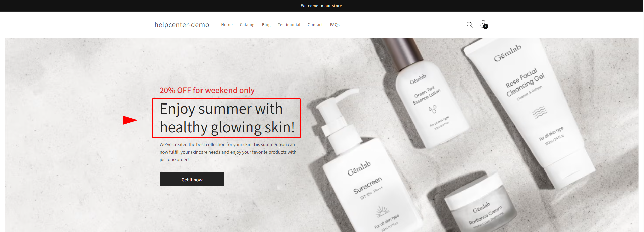
Task: Navigate to the Blog page
Action: click(x=266, y=25)
